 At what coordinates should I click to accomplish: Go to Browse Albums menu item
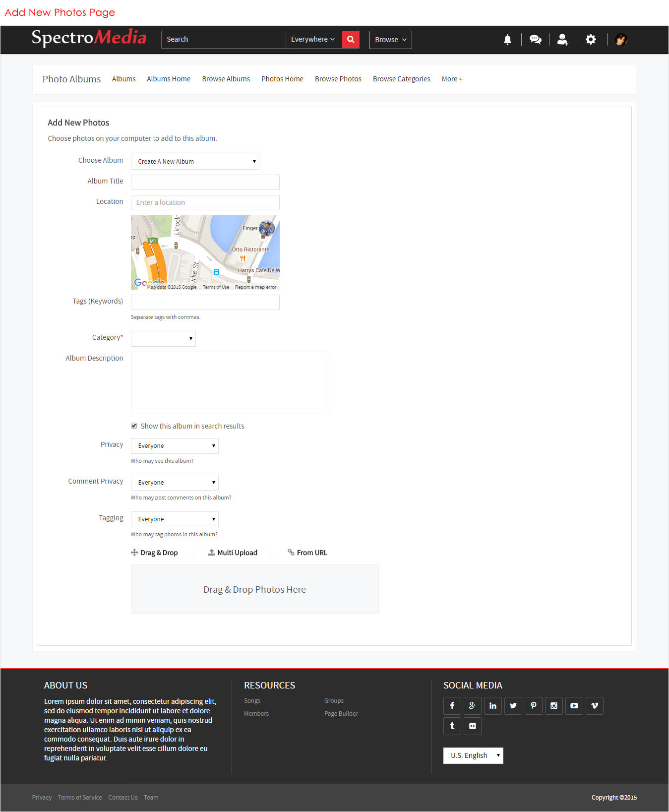[x=226, y=79]
